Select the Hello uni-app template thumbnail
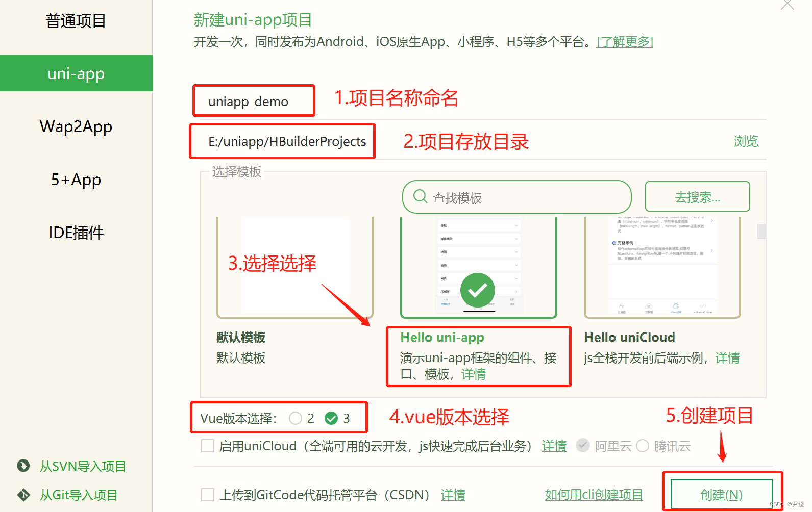Screen dimensions: 812x512 [x=479, y=267]
